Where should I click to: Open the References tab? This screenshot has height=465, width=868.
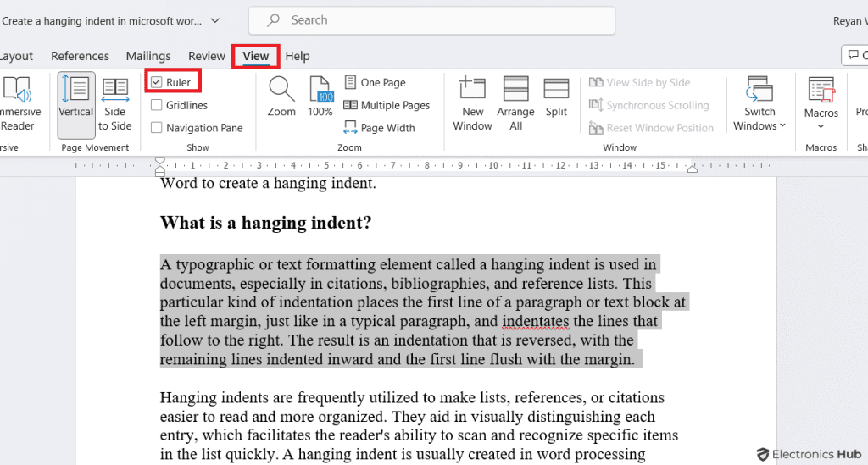pyautogui.click(x=80, y=56)
